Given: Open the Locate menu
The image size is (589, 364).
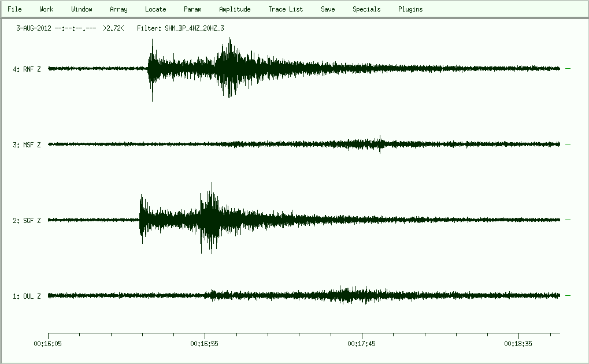Looking at the screenshot, I should [x=155, y=9].
